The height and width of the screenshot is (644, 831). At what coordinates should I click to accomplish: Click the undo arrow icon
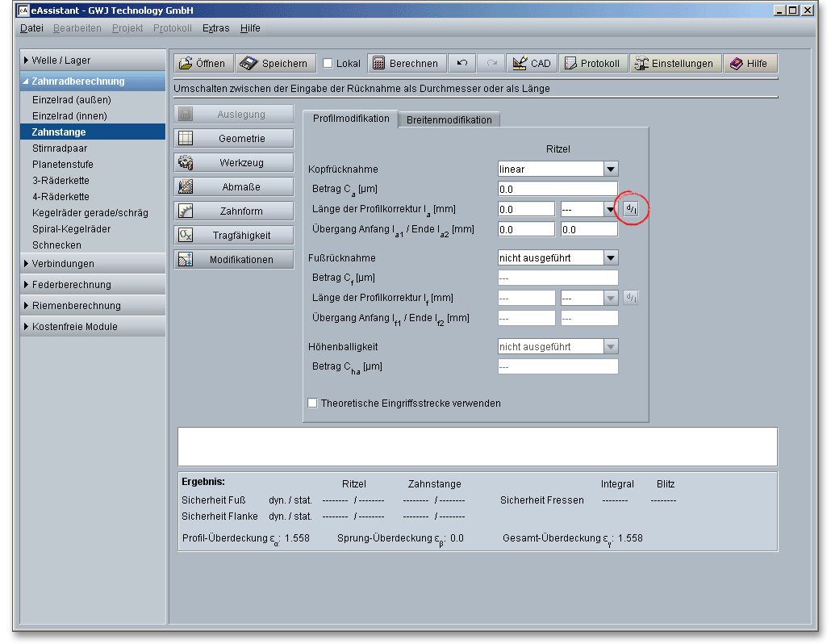point(462,64)
